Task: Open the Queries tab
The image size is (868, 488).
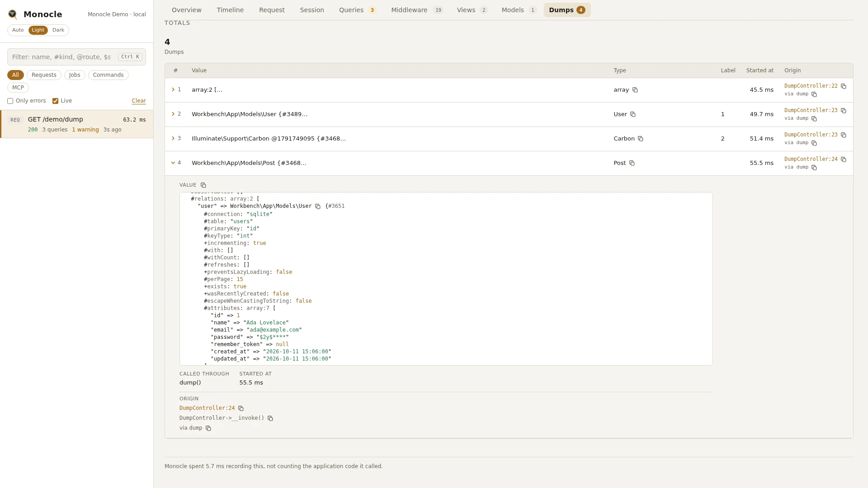Action: [x=358, y=10]
